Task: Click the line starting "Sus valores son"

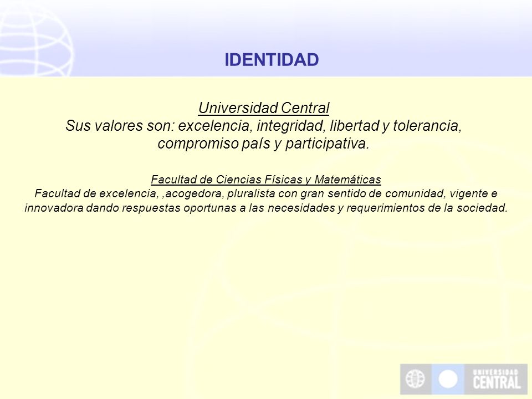Action: 264,126
